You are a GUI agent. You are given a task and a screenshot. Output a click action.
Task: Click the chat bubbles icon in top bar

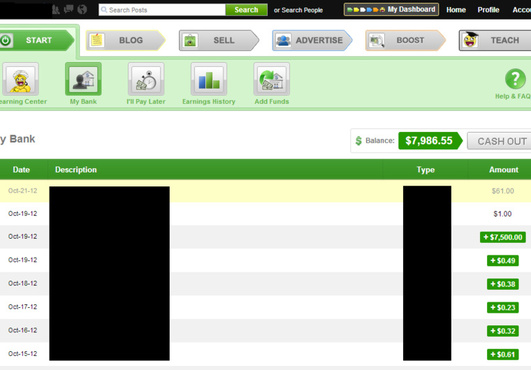[69, 9]
